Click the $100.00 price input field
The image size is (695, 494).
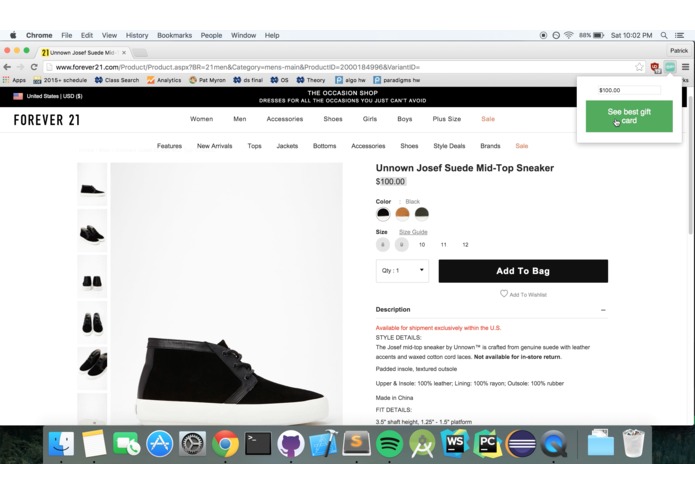tap(629, 90)
